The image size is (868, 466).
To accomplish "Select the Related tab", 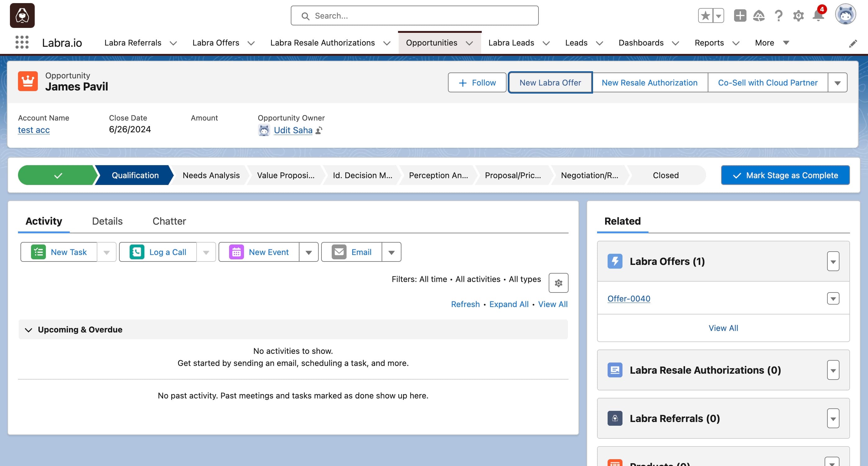I will [x=622, y=221].
